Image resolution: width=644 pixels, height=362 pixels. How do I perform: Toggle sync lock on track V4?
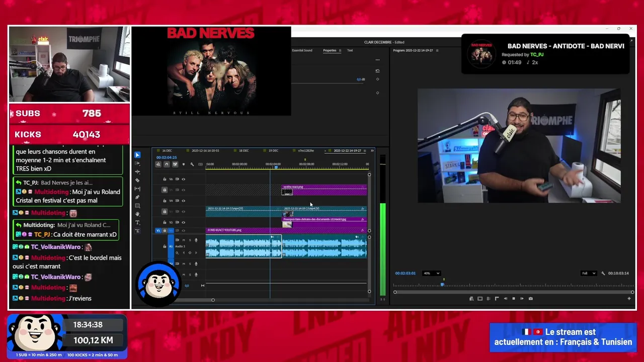point(177,201)
